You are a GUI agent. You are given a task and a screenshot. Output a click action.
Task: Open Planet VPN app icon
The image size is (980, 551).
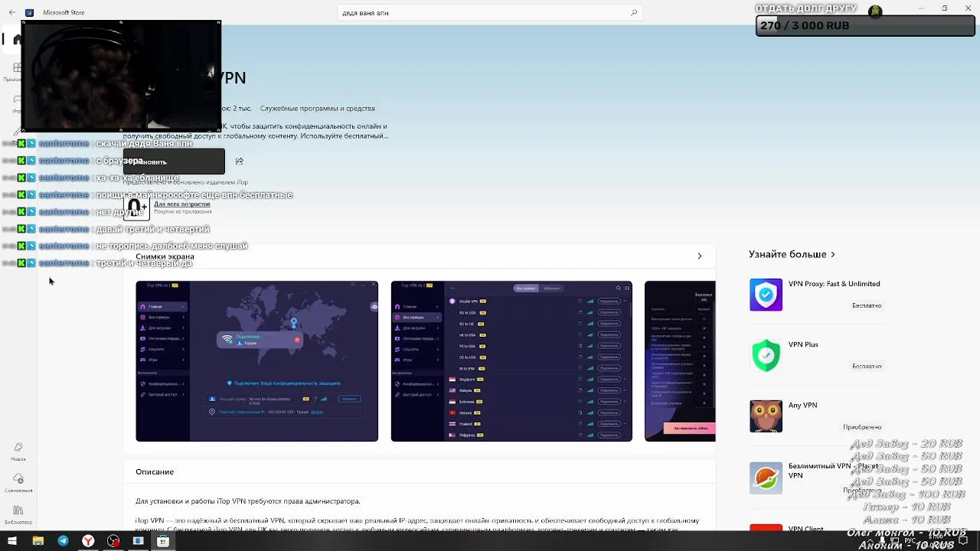coord(766,478)
